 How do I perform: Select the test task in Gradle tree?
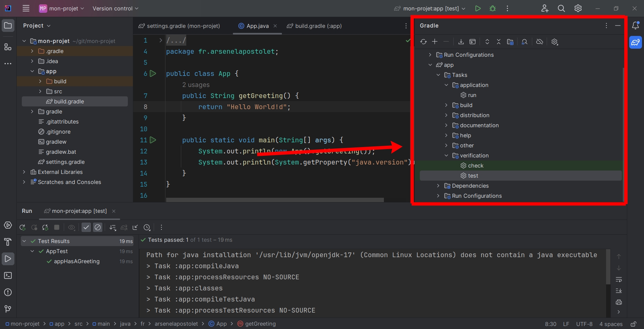coord(521,176)
